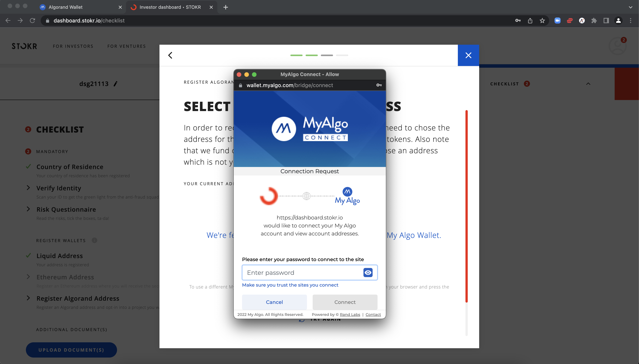Image resolution: width=639 pixels, height=364 pixels.
Task: Click CHECKLIST label with badge in header
Action: 510,84
